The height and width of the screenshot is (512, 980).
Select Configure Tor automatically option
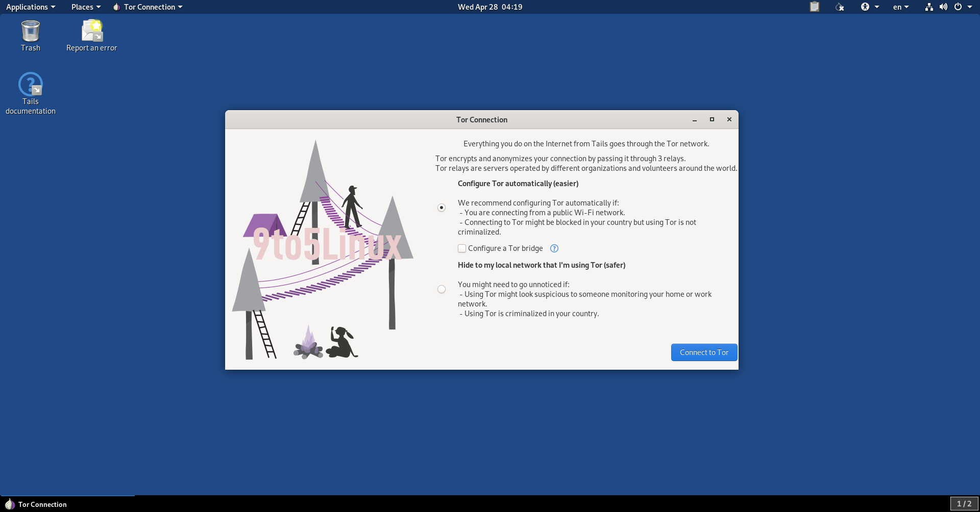pyautogui.click(x=441, y=208)
